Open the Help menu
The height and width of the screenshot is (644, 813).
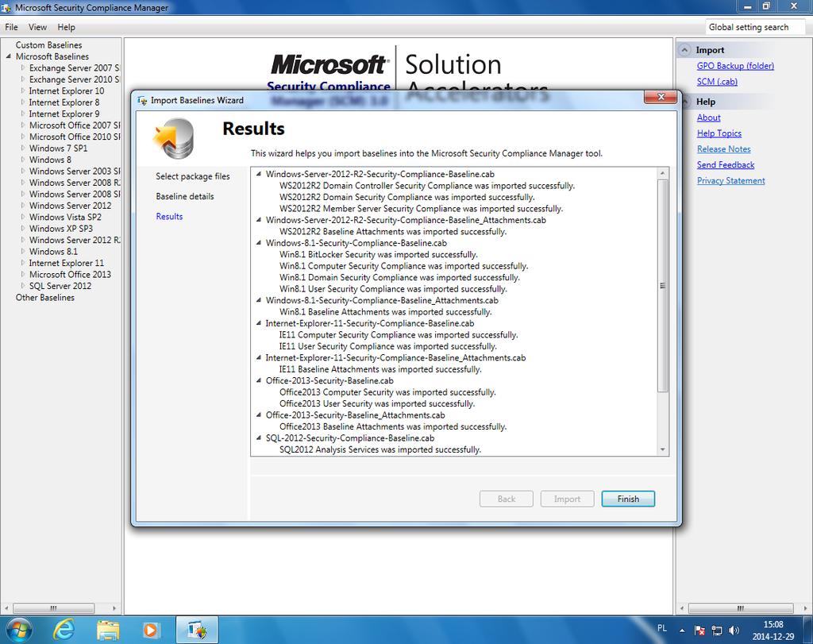click(x=66, y=27)
